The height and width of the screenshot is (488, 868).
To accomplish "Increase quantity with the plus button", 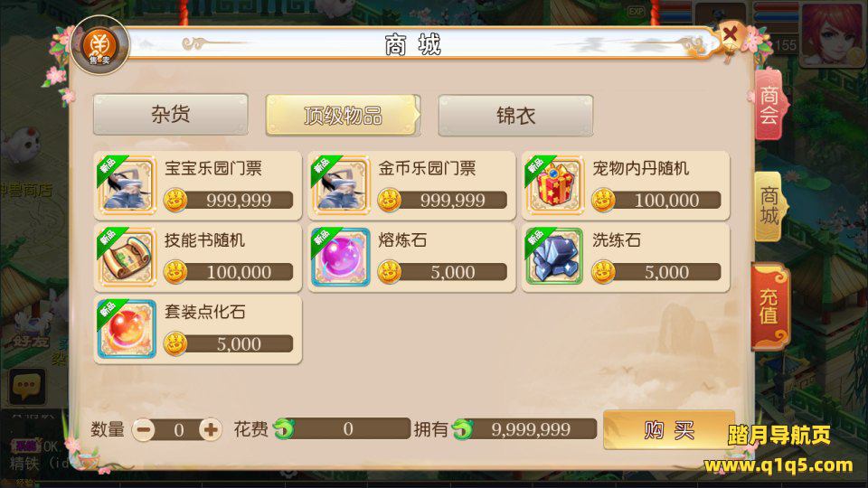I will (211, 429).
